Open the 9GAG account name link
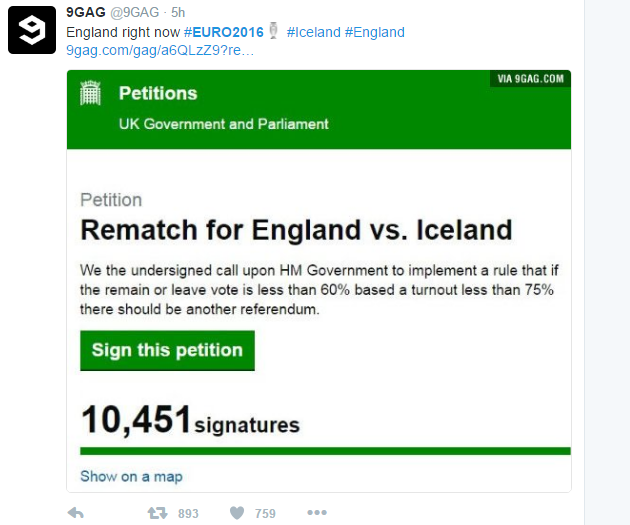630x525 pixels. click(x=85, y=11)
